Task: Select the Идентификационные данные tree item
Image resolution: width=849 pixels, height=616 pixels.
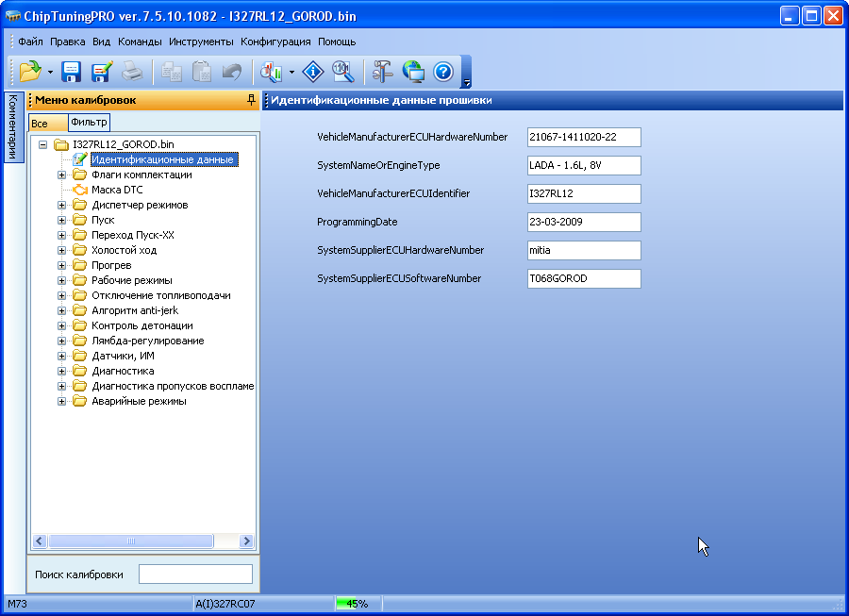Action: 162,159
